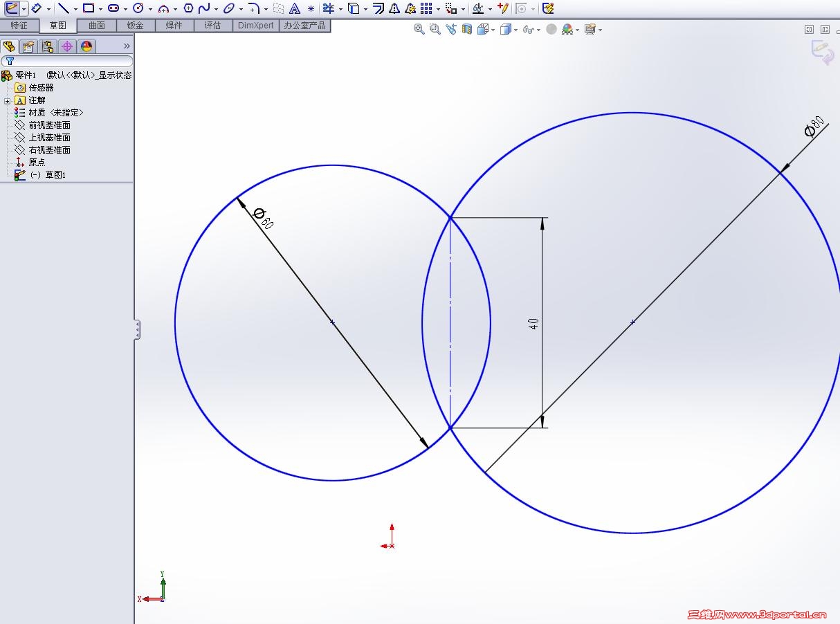This screenshot has height=624, width=840.
Task: Click the Display/Delete Relations tool
Action: click(477, 8)
